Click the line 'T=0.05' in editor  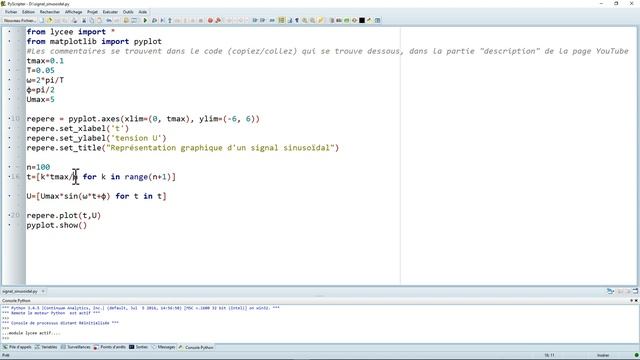[x=40, y=71]
